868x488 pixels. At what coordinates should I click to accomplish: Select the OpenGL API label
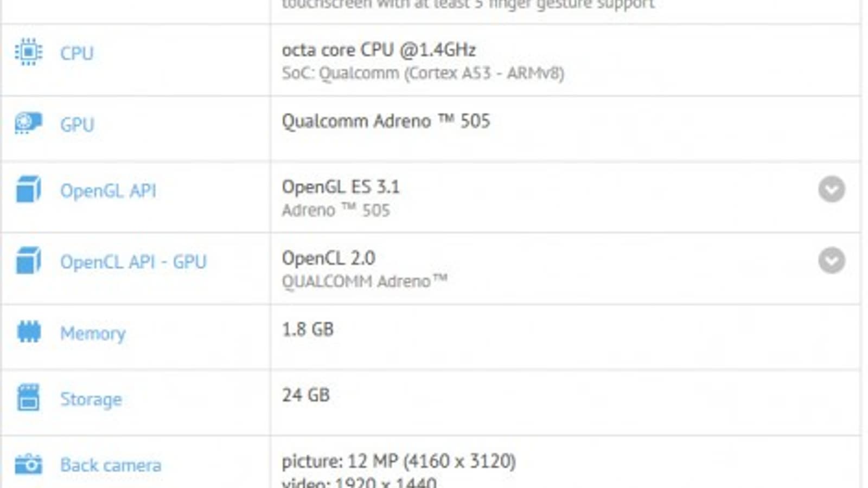click(x=108, y=191)
